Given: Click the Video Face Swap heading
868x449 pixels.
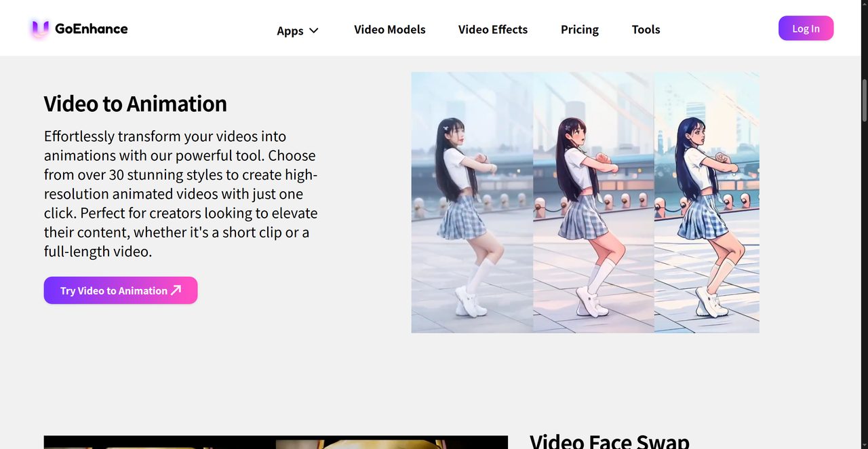Looking at the screenshot, I should 610,442.
